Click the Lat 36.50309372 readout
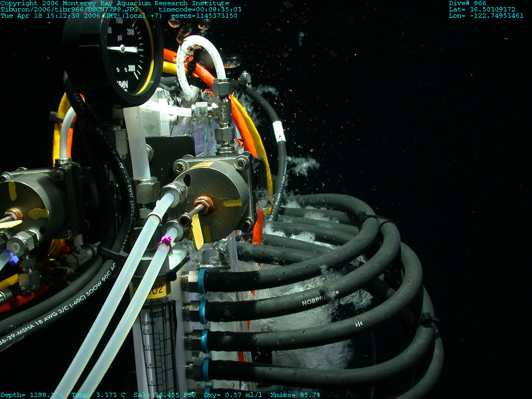The width and height of the screenshot is (532, 399). [482, 9]
